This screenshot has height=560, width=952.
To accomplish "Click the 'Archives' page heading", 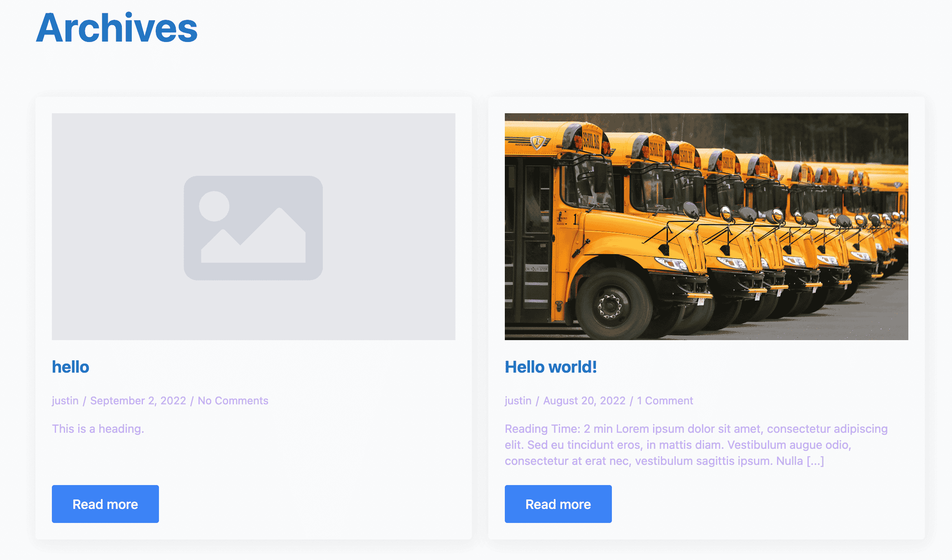I will coord(117,28).
